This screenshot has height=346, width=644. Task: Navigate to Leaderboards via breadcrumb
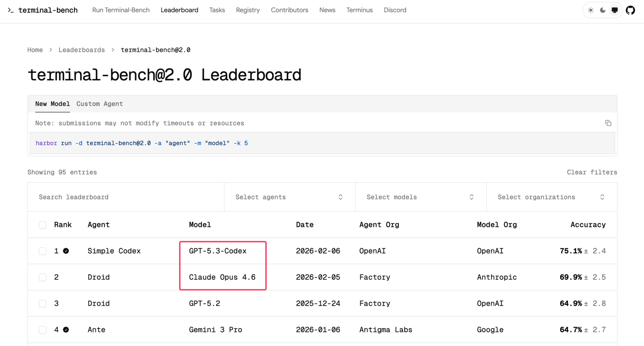(82, 50)
